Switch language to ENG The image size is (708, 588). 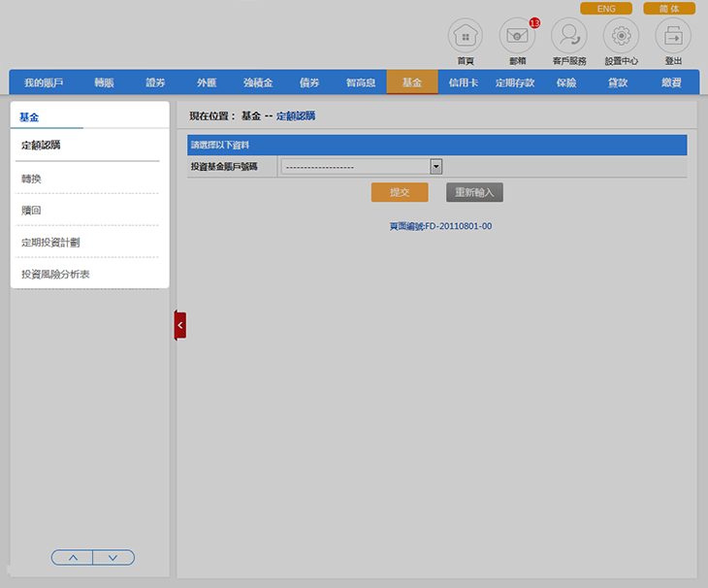tap(606, 9)
